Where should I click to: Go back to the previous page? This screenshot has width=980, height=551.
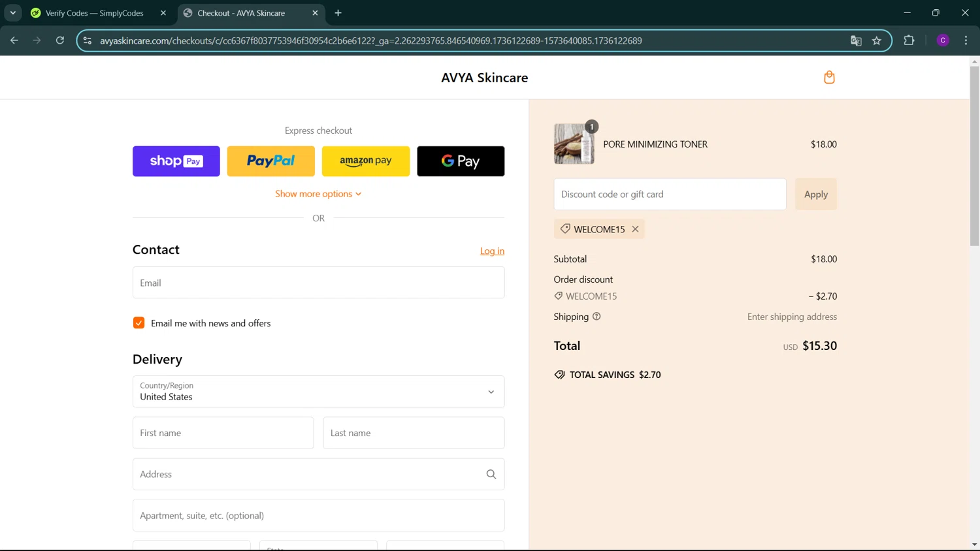click(14, 40)
